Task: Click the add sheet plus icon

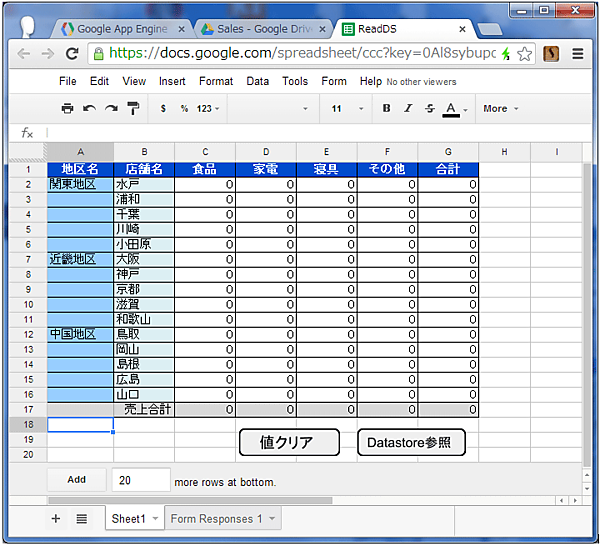Action: [x=56, y=519]
